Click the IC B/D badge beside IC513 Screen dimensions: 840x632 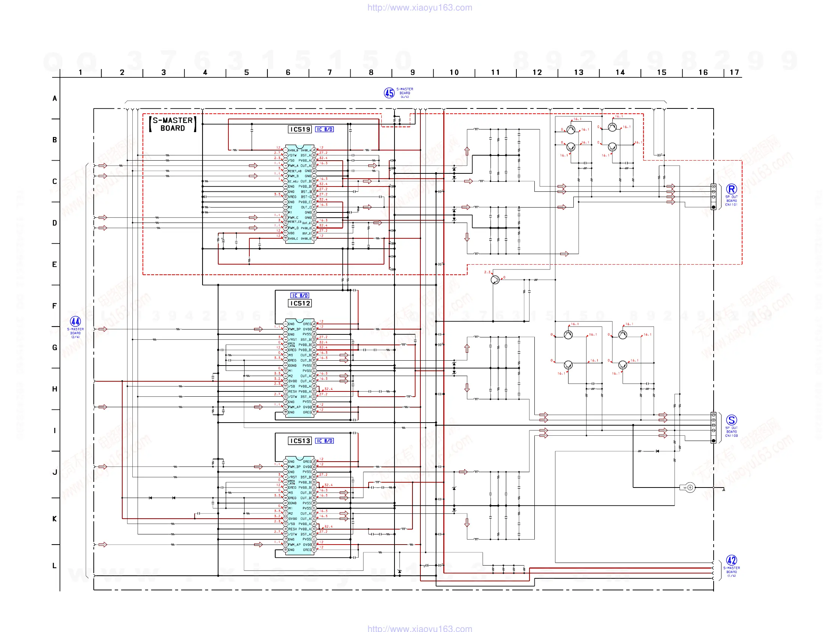[324, 441]
